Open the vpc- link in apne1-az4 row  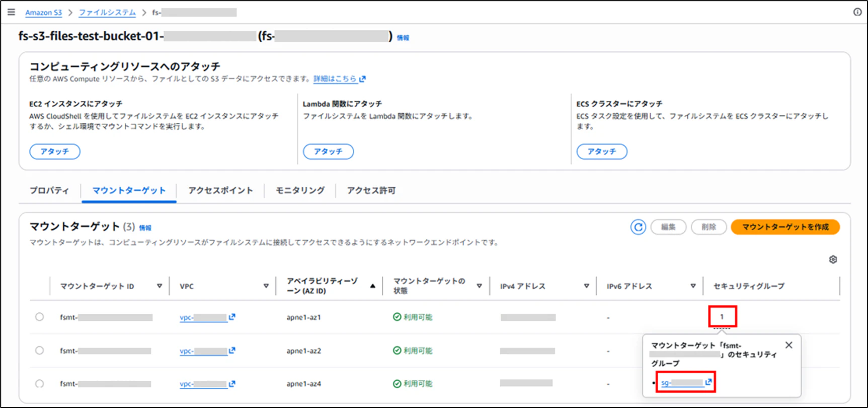click(x=203, y=384)
